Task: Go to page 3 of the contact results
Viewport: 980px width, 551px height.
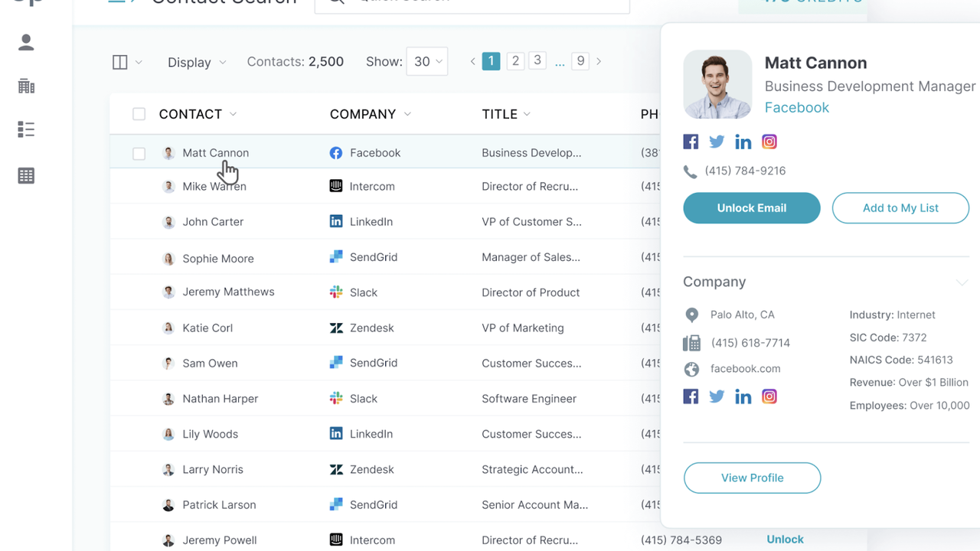Action: click(537, 60)
